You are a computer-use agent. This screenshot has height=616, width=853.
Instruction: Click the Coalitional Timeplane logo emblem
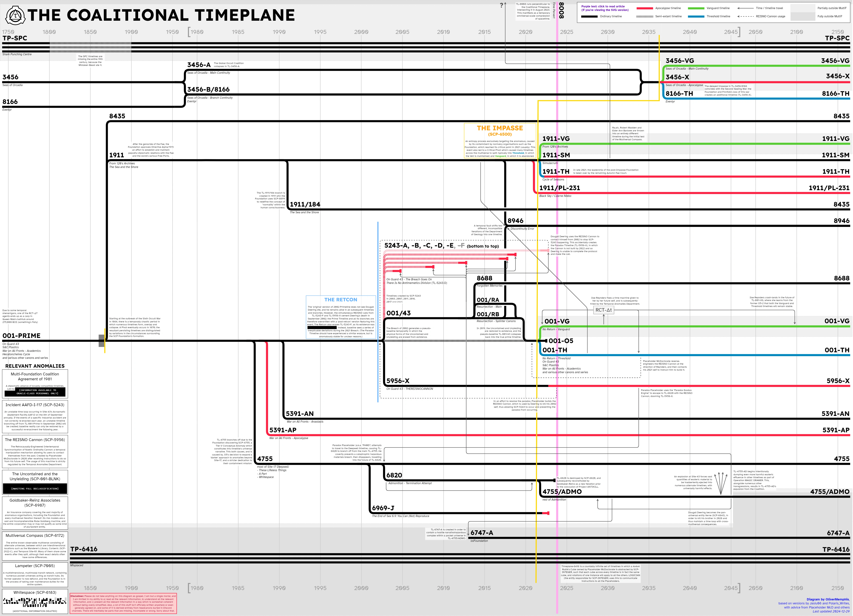tap(15, 15)
